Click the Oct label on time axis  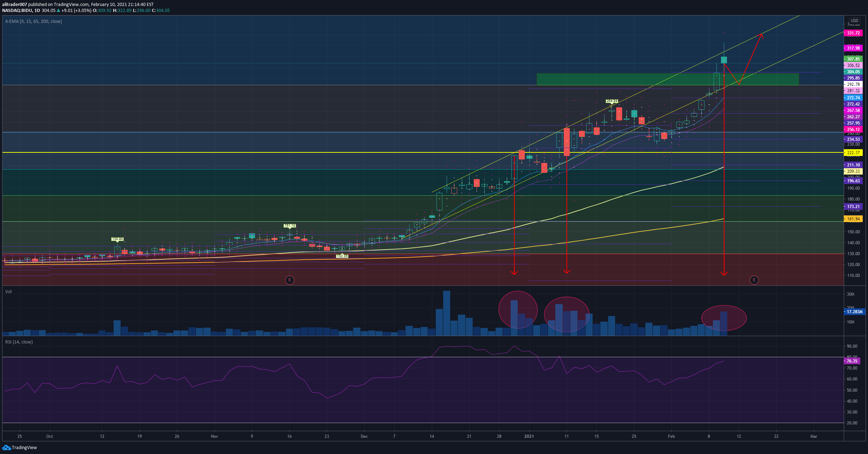pos(50,436)
